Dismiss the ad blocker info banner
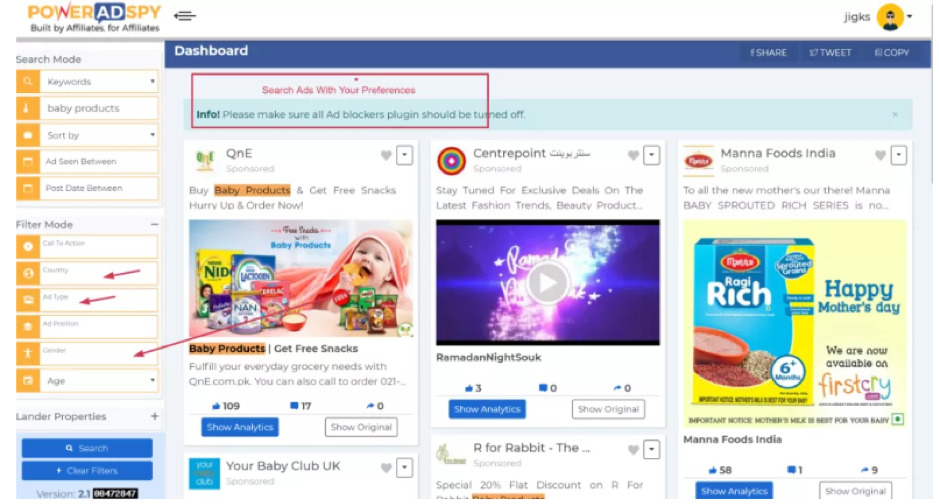This screenshot has width=939, height=504. [895, 114]
